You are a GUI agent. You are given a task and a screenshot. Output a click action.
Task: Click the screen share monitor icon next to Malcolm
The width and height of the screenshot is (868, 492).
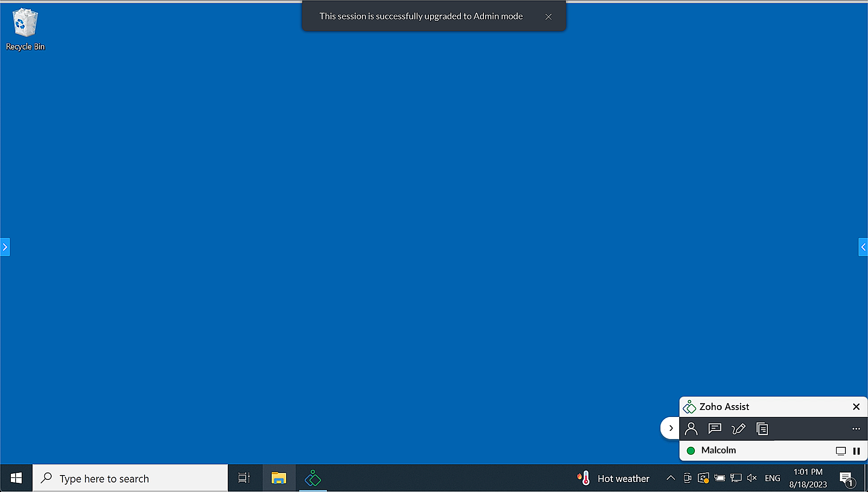841,451
